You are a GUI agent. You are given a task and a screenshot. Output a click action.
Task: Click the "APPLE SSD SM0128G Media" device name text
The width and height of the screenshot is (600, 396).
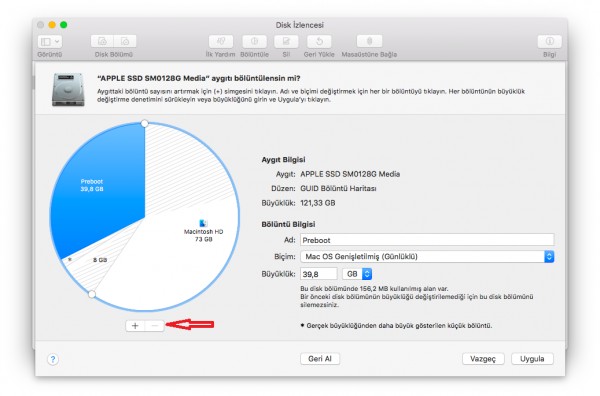(x=350, y=174)
